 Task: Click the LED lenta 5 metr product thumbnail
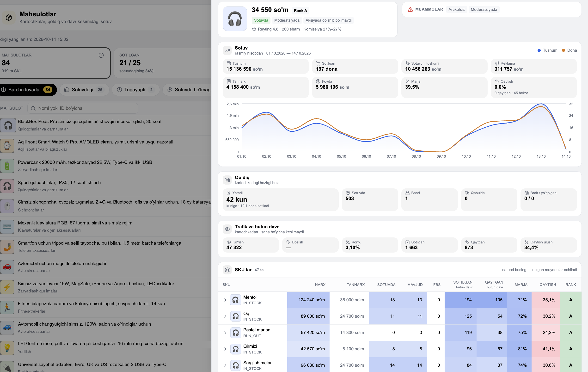[7, 348]
